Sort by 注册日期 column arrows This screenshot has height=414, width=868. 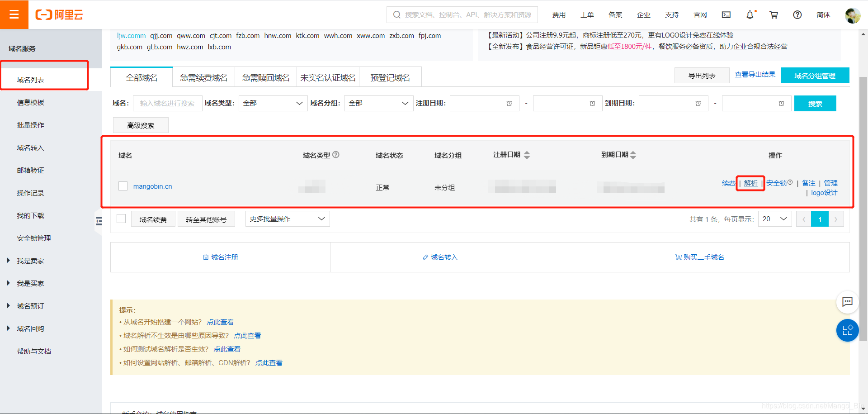(x=527, y=155)
